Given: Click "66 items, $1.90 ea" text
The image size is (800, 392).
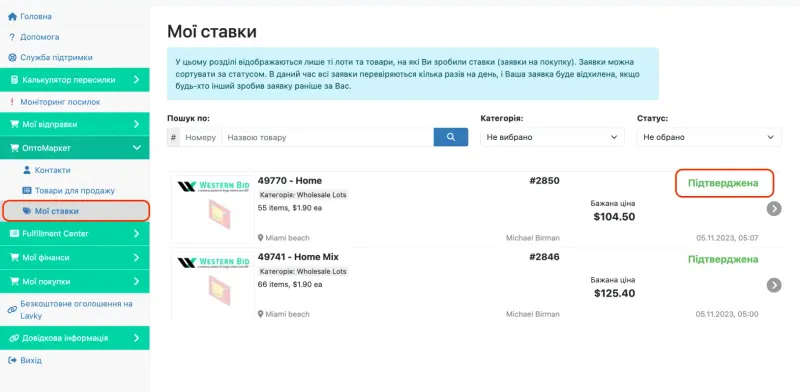Looking at the screenshot, I should 290,284.
